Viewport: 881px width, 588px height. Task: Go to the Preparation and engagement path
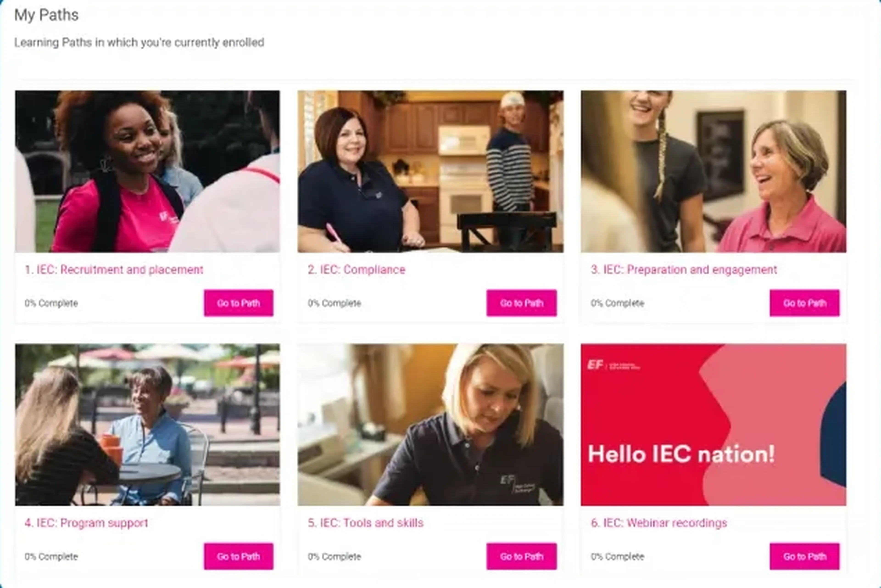click(x=805, y=303)
